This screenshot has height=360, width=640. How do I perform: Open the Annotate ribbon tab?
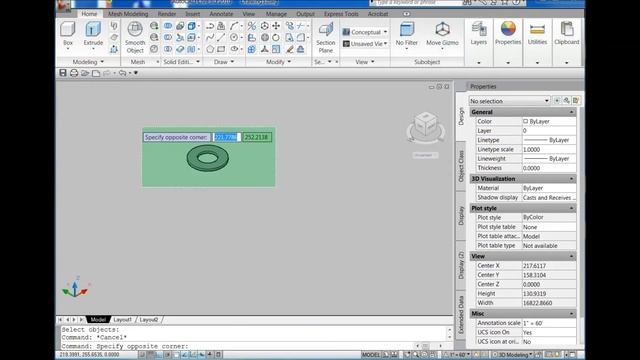pyautogui.click(x=221, y=14)
